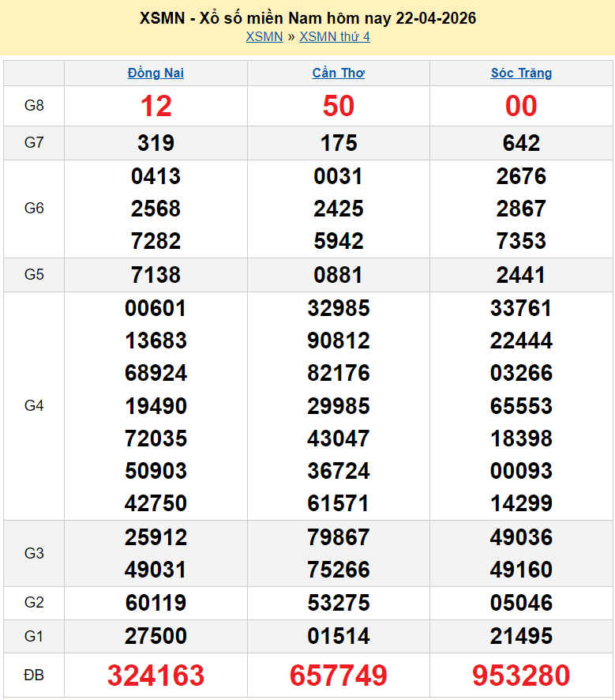
Task: Select the red G8 number 50
Action: (x=338, y=106)
